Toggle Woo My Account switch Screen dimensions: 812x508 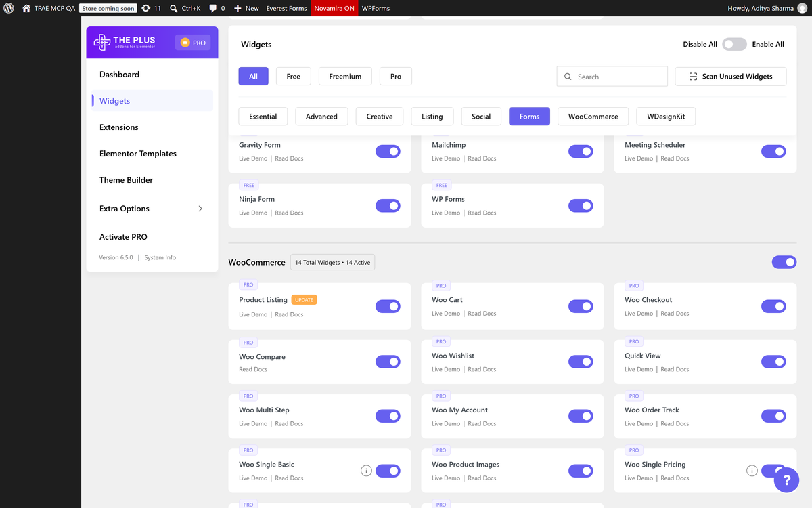(581, 416)
